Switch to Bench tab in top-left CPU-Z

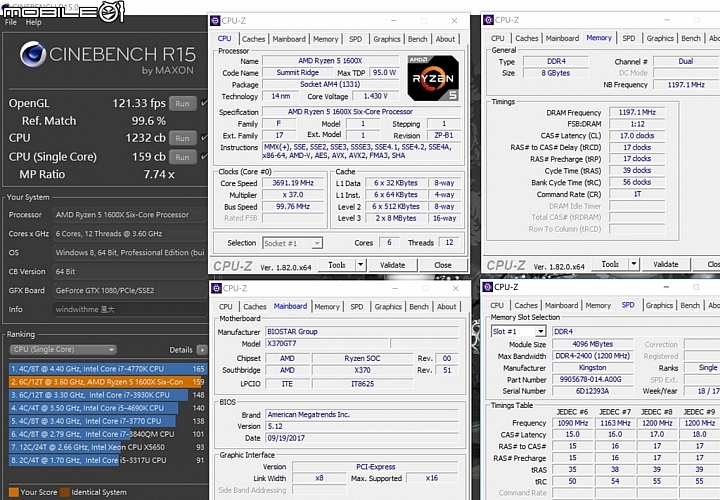[417, 39]
